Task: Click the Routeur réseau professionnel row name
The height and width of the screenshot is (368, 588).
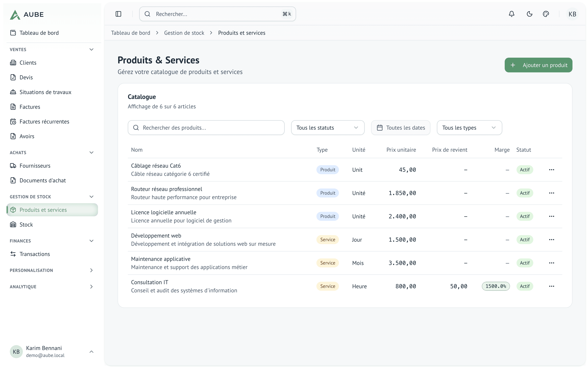Action: [166, 189]
